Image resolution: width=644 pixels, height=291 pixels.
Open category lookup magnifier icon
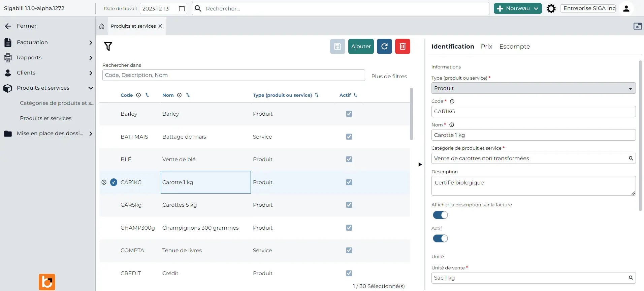631,158
